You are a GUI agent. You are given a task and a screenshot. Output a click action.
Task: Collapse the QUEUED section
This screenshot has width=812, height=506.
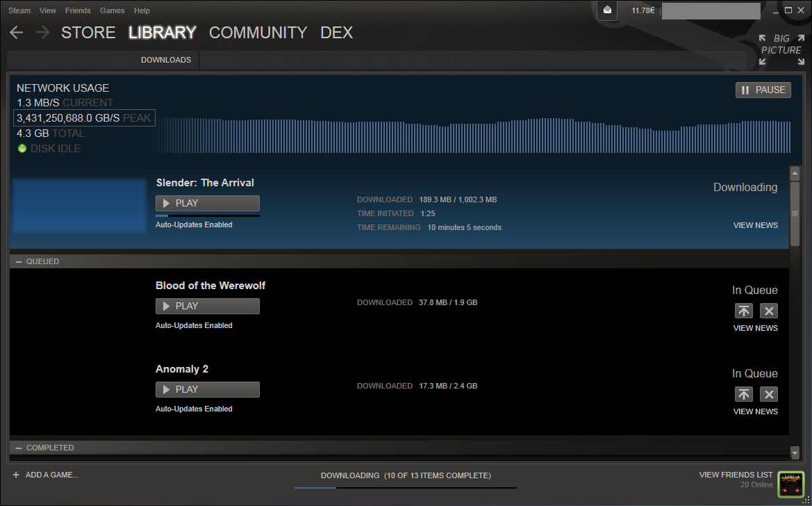19,262
